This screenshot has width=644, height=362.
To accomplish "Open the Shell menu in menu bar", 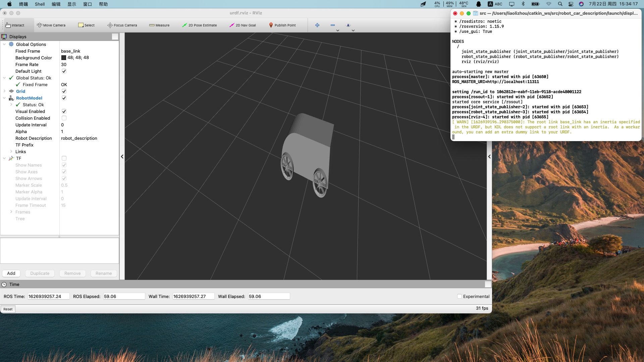I will tap(40, 4).
